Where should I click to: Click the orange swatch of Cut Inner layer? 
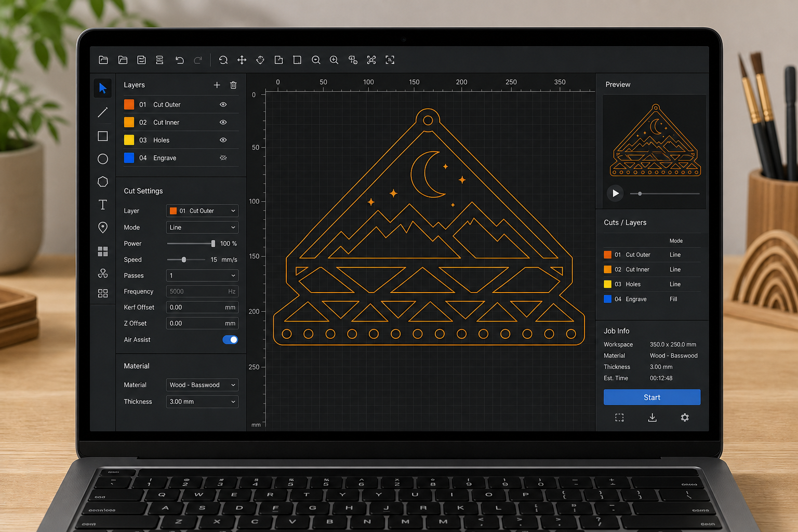129,122
